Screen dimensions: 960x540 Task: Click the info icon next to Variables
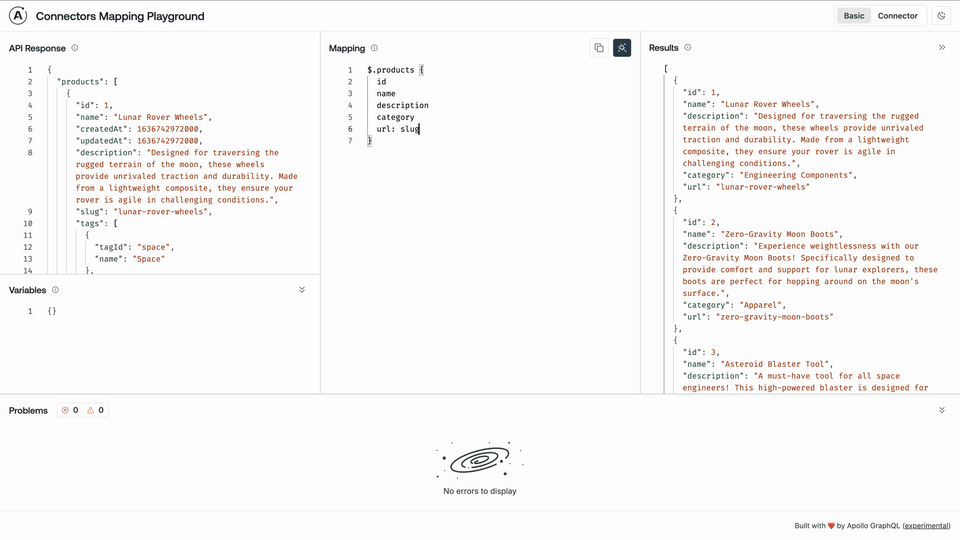point(55,290)
